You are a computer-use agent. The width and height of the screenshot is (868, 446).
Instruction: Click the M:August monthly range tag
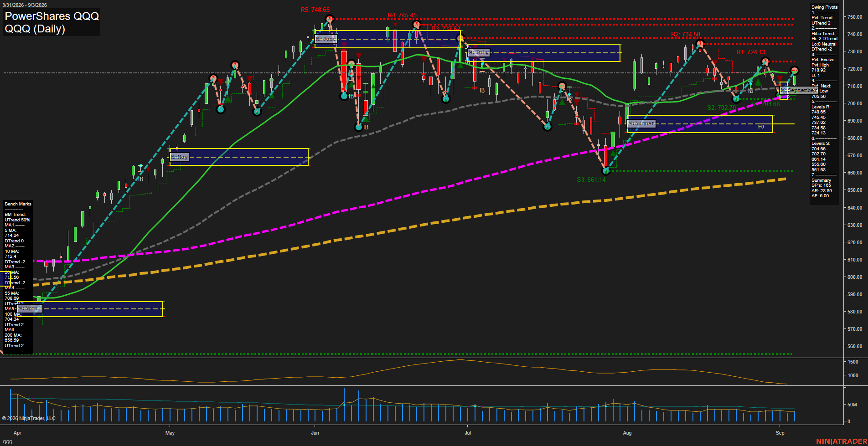[641, 123]
